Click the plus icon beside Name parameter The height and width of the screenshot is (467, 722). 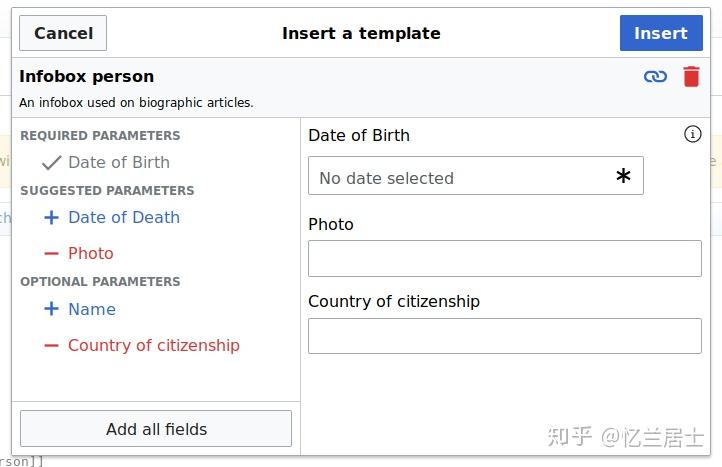tap(51, 309)
